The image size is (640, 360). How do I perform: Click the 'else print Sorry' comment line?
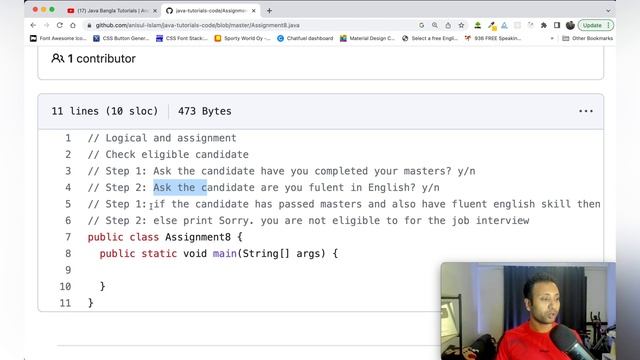(x=309, y=221)
